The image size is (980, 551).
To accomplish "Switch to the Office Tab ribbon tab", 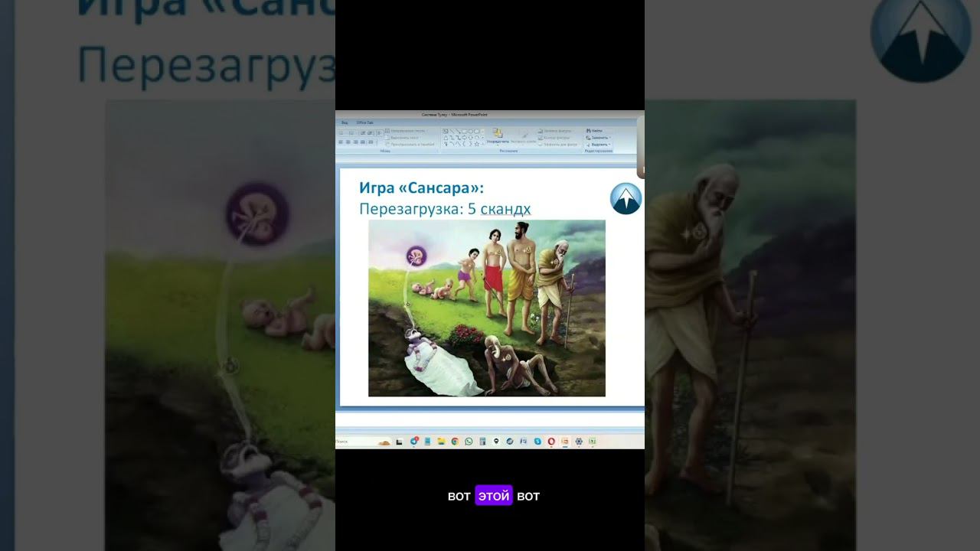I will pos(364,122).
